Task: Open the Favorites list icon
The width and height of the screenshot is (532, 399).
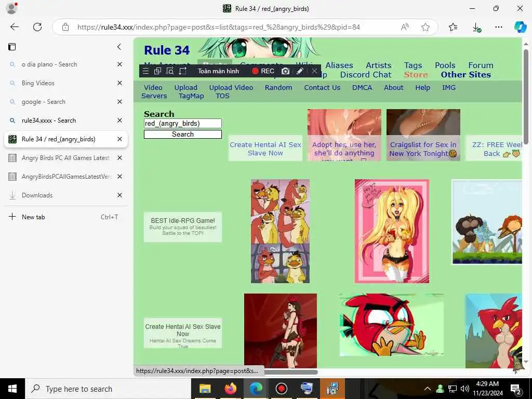Action: pos(453,27)
